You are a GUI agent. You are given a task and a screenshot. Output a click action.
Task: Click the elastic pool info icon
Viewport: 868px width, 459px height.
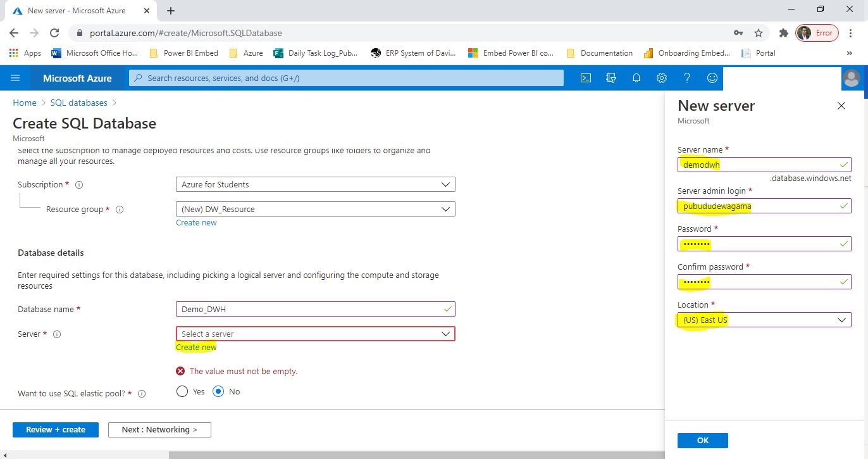point(142,394)
